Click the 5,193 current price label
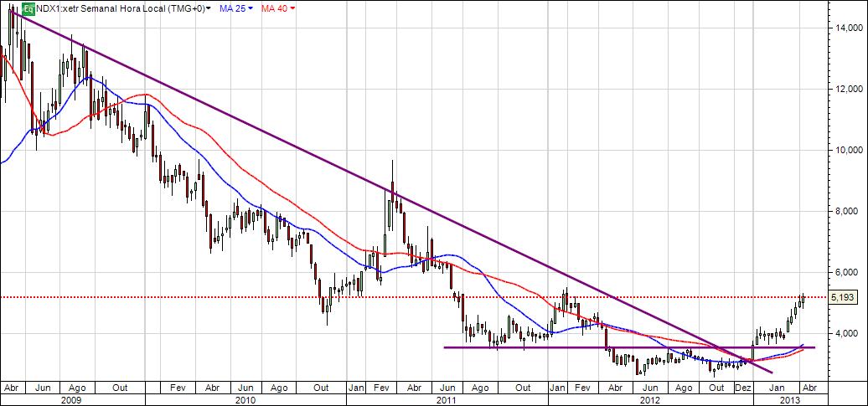868x406 pixels. click(844, 297)
